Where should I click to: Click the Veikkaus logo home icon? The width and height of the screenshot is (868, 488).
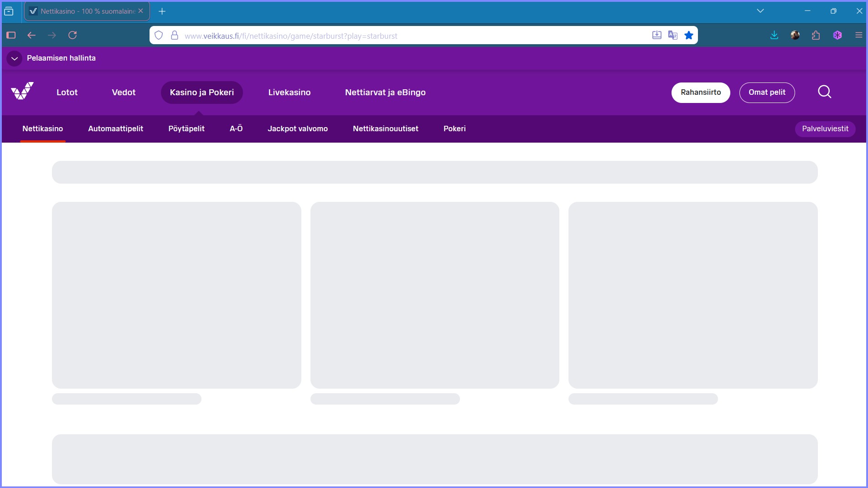pyautogui.click(x=22, y=92)
